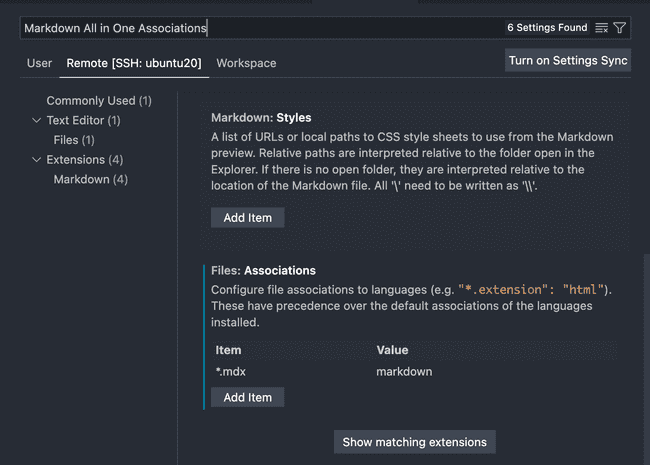Add Item to Markdown Styles list
Screen dimensions: 650x465
tap(247, 217)
